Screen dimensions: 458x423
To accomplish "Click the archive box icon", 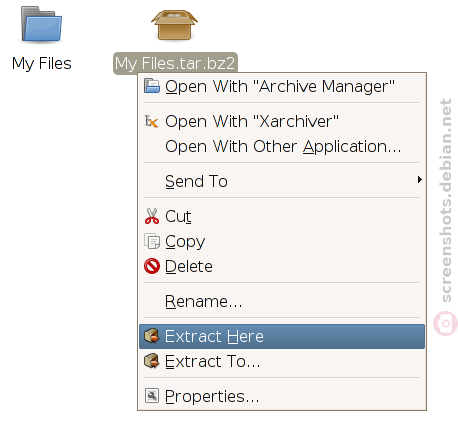I will coord(174,25).
